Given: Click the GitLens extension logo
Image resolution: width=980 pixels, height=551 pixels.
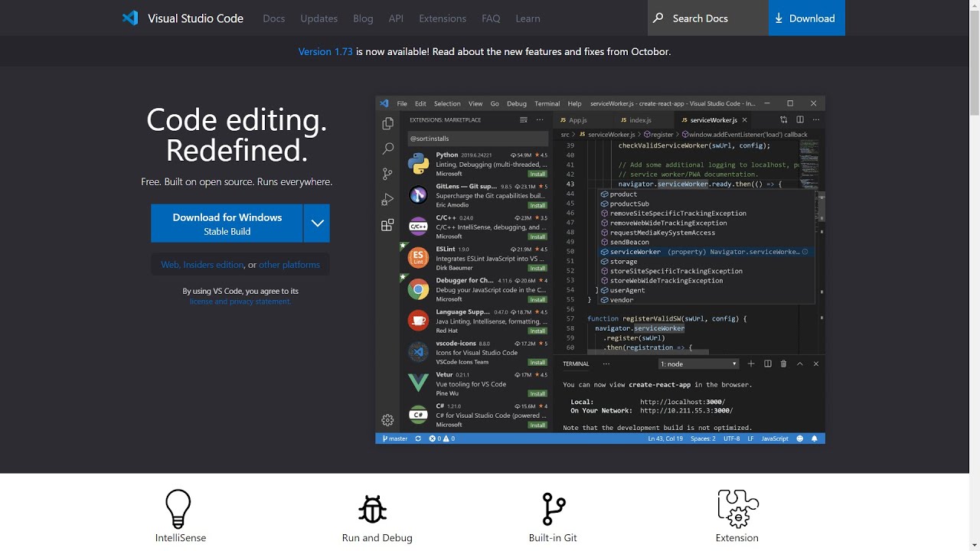Looking at the screenshot, I should point(418,195).
